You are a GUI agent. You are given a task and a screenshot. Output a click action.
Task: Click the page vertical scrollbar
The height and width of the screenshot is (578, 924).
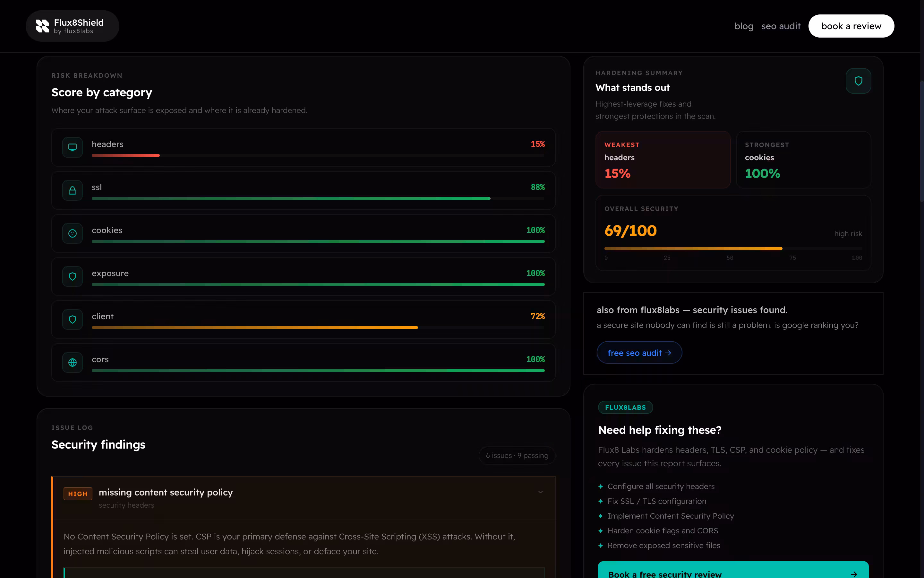(922, 141)
